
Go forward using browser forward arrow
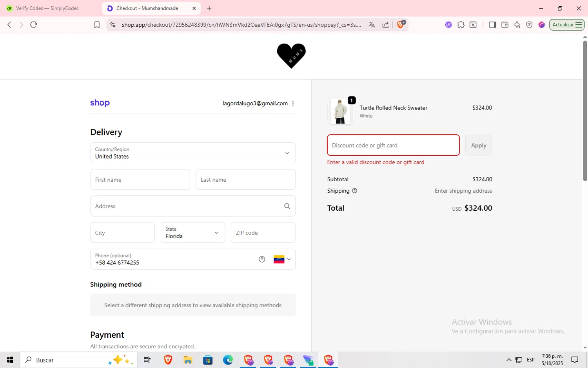click(21, 25)
